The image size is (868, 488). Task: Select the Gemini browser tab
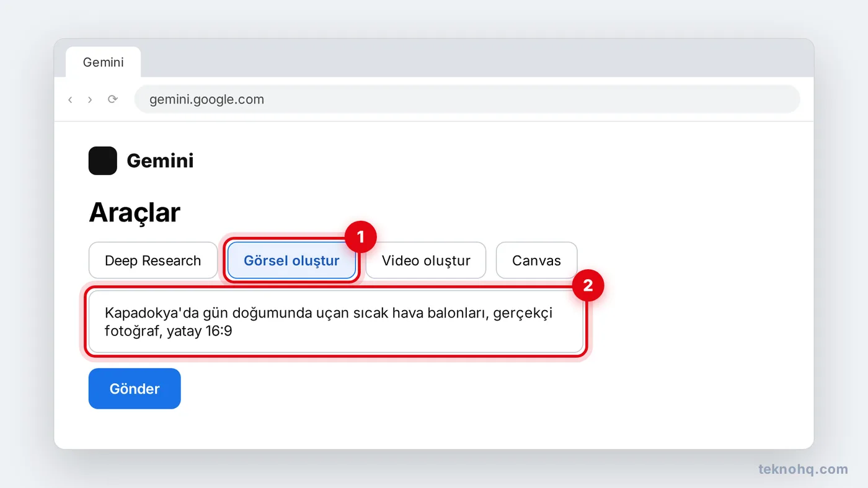click(104, 62)
